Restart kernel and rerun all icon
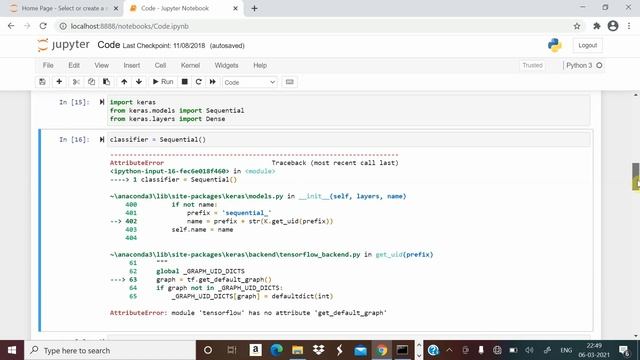640x360 pixels. 213,82
